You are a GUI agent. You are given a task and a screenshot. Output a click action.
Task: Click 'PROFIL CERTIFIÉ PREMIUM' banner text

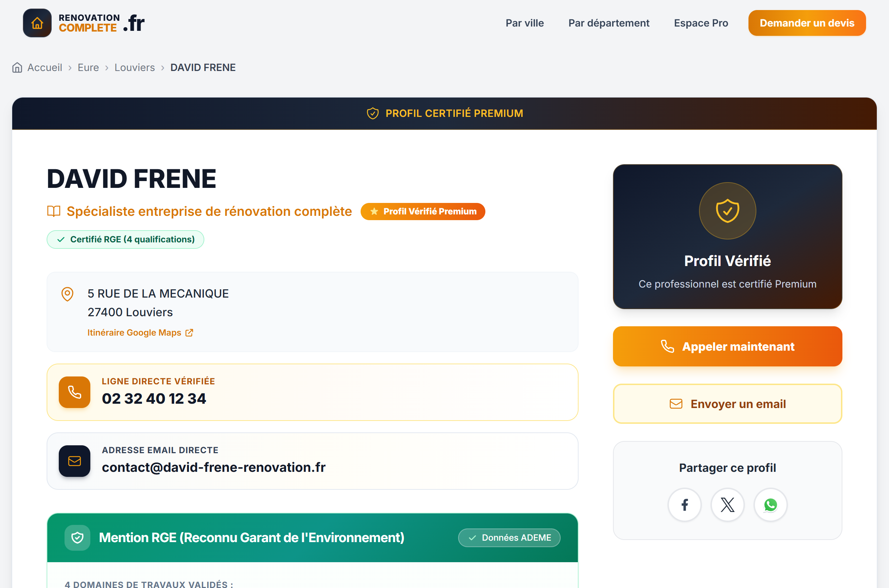(x=454, y=113)
